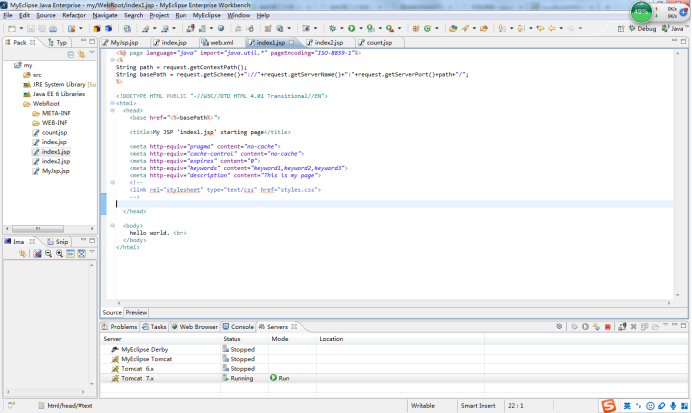Select the Snip tab

[58, 242]
